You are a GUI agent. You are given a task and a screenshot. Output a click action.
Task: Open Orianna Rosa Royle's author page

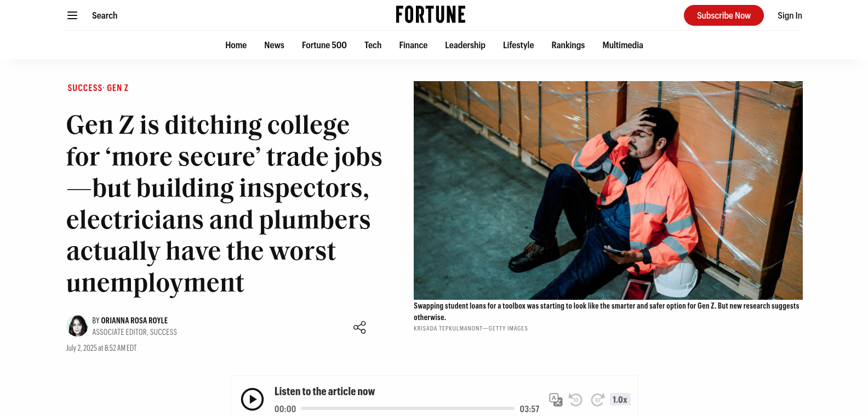point(134,321)
